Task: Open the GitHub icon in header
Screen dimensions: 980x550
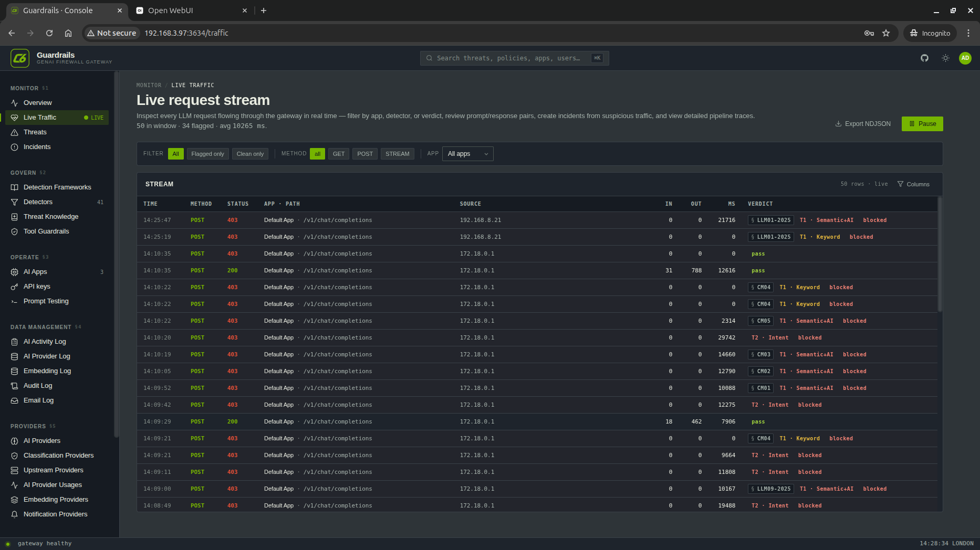Action: [924, 58]
